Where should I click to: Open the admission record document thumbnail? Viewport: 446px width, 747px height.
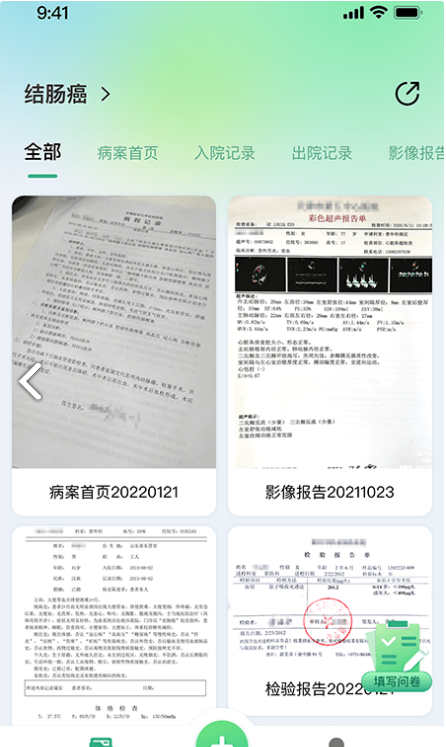click(x=114, y=625)
